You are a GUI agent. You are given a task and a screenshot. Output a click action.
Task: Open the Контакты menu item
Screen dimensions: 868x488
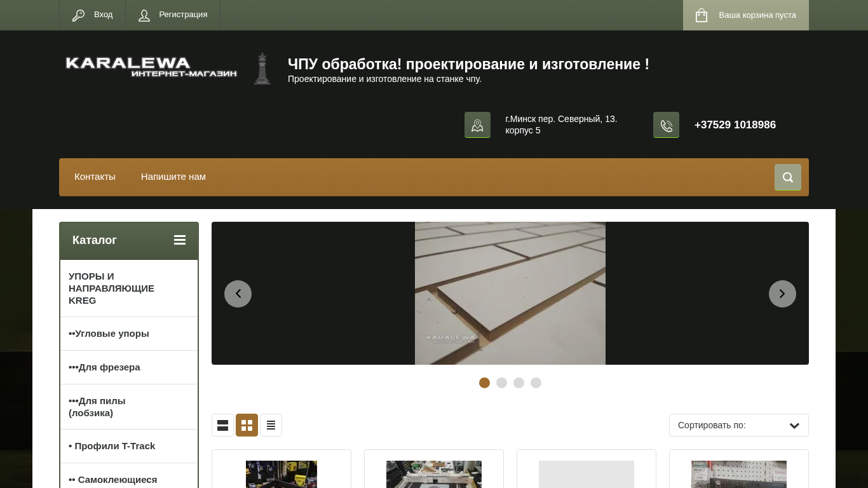pyautogui.click(x=95, y=177)
